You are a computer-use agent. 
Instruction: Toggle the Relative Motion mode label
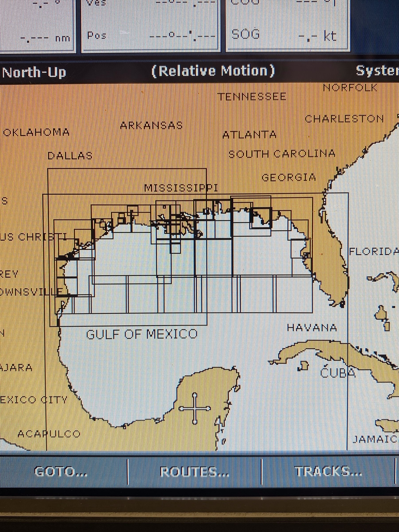click(213, 71)
